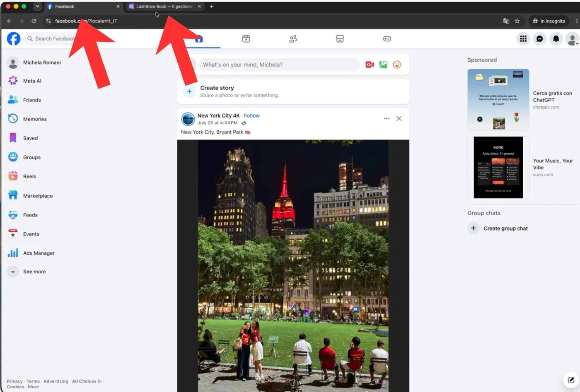Image resolution: width=580 pixels, height=392 pixels.
Task: Open the July 25 post timestamp
Action: coord(217,123)
